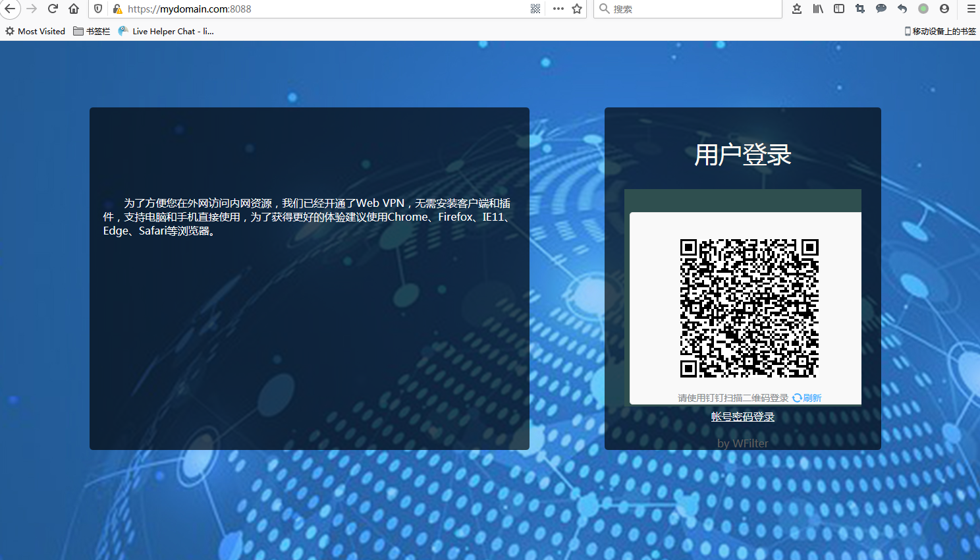Expand the page actions three-dot menu
This screenshot has width=980, height=560.
558,9
